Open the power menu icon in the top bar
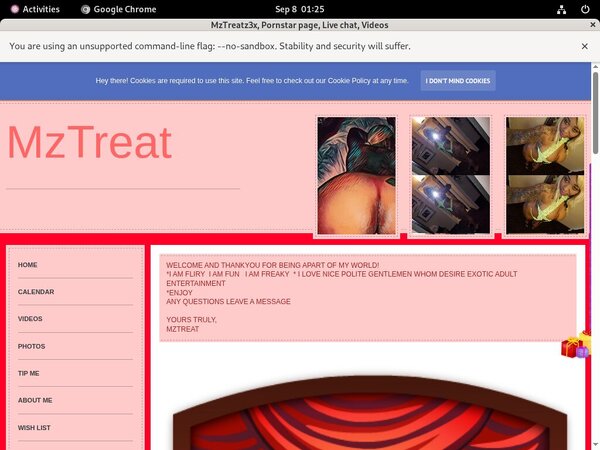Image resolution: width=600 pixels, height=450 pixels. pyautogui.click(x=586, y=9)
